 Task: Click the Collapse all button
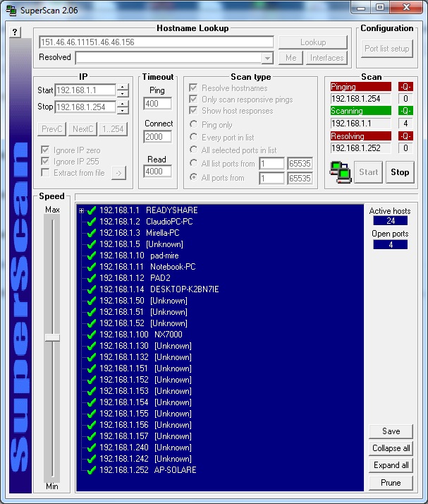[391, 448]
